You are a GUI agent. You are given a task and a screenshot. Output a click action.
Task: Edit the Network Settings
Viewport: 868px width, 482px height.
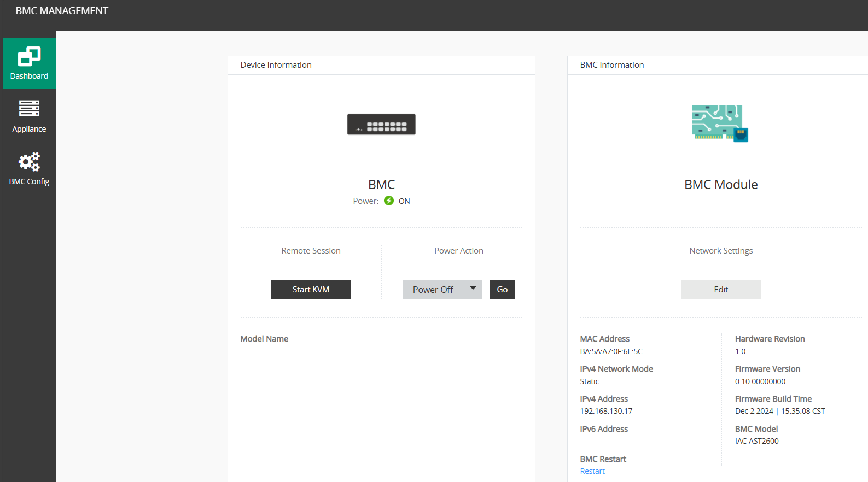click(720, 290)
